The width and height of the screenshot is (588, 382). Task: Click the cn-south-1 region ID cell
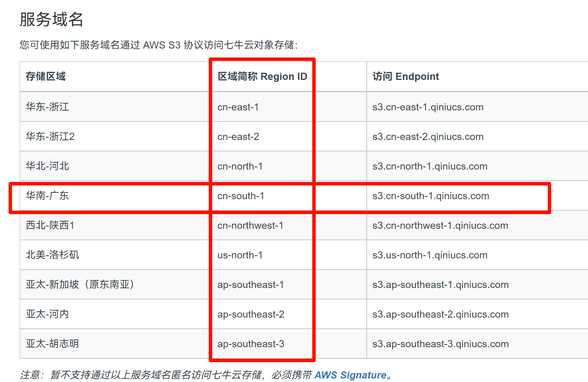[x=241, y=196]
